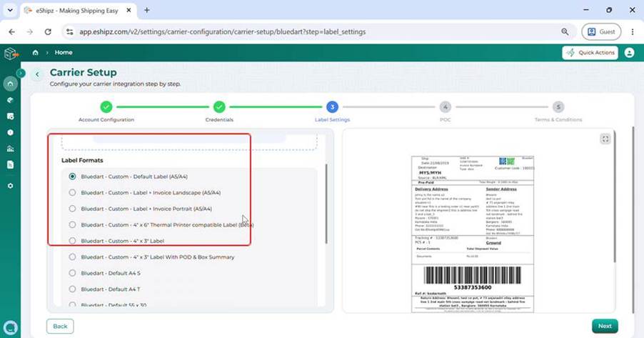The width and height of the screenshot is (644, 338).
Task: Open the home icon in the left sidebar
Action: (x=11, y=84)
